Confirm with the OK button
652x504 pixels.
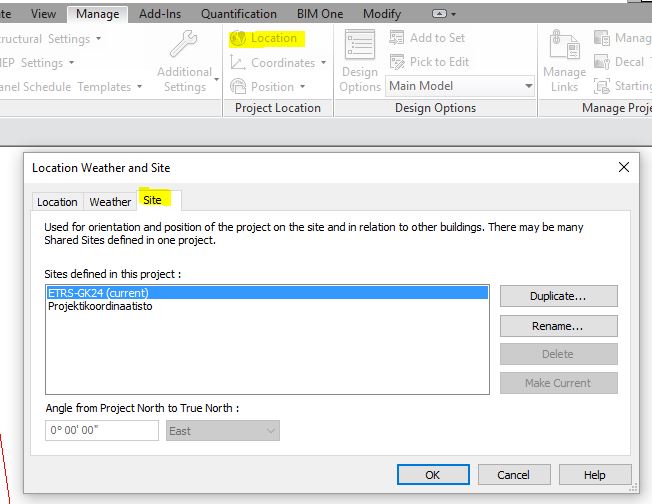click(433, 474)
